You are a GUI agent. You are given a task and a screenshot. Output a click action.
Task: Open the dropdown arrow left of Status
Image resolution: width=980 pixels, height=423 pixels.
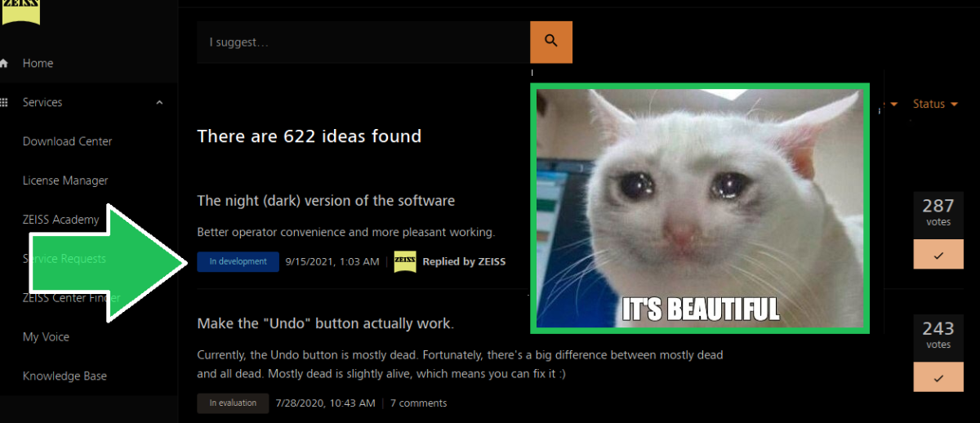(x=893, y=104)
